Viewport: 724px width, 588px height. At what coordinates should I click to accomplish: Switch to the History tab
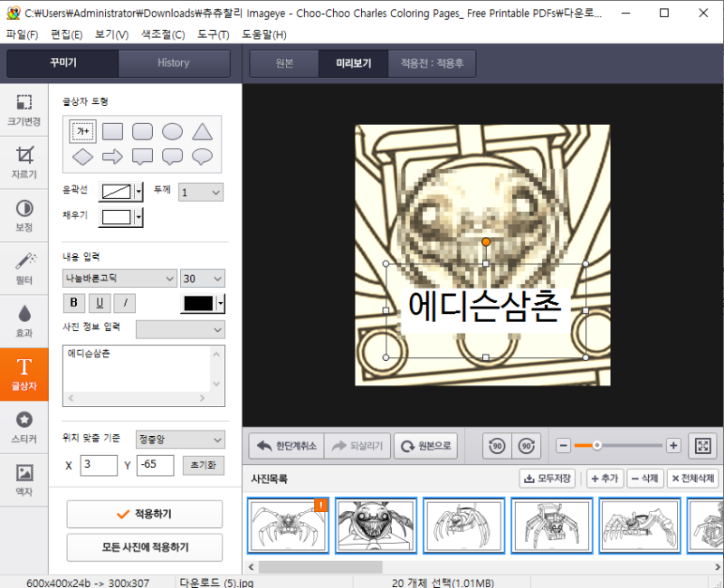pyautogui.click(x=174, y=63)
